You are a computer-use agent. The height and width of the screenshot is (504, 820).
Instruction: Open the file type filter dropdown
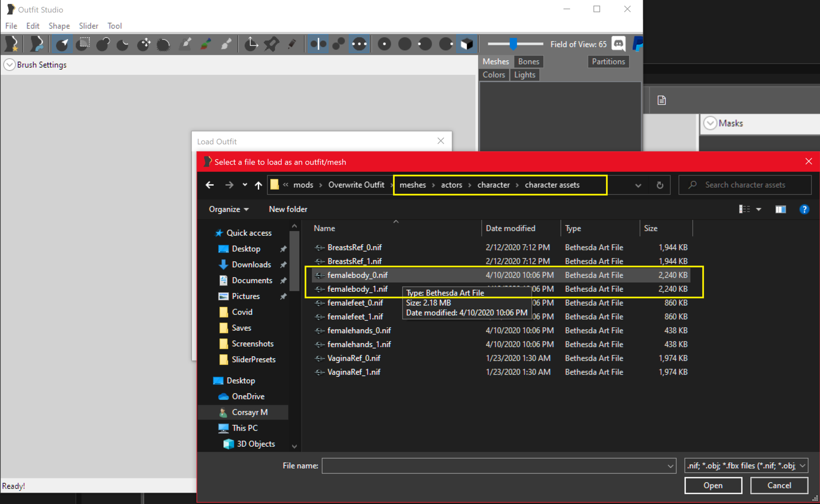(746, 466)
